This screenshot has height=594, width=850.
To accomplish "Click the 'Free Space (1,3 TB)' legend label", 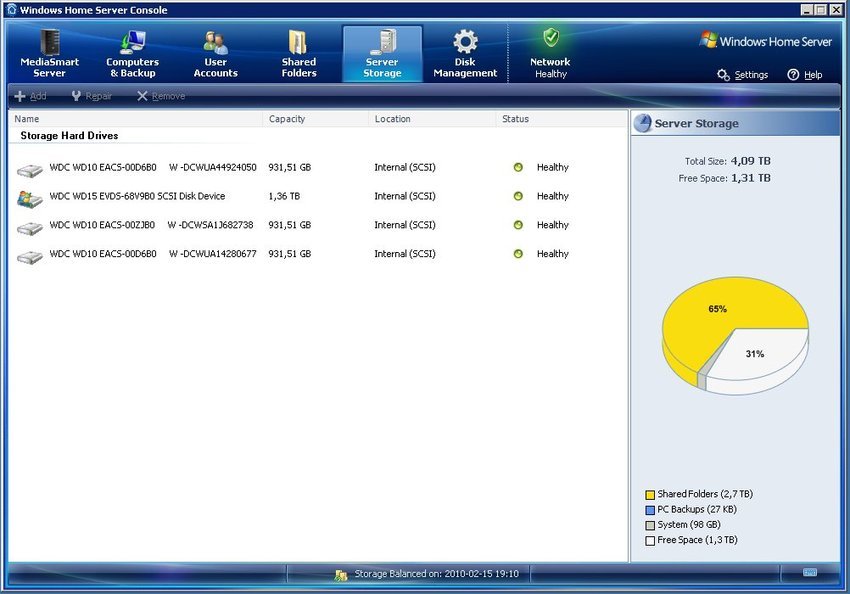I will (x=698, y=540).
